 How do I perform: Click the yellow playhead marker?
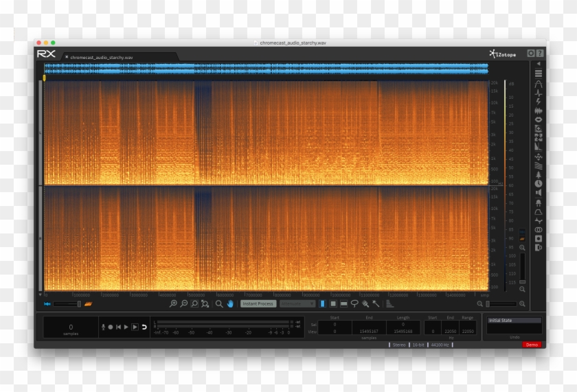45,78
